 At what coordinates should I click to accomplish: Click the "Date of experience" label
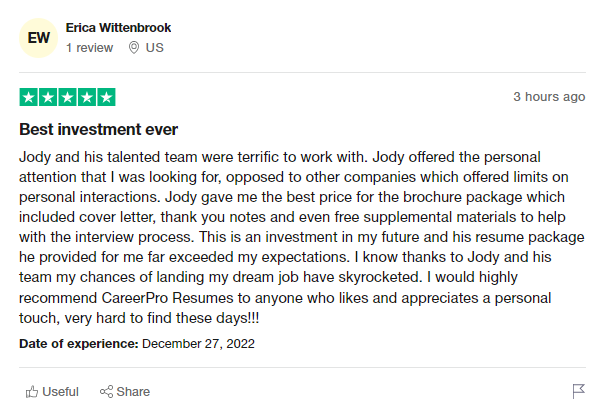click(79, 344)
